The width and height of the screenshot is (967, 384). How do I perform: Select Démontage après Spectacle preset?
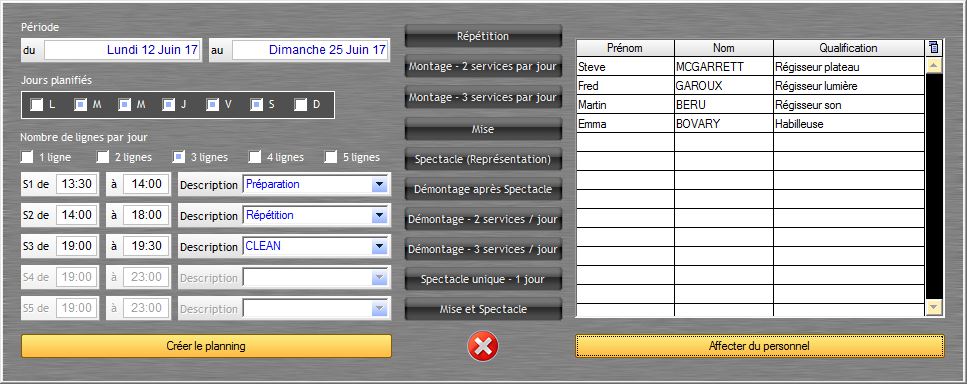point(483,189)
